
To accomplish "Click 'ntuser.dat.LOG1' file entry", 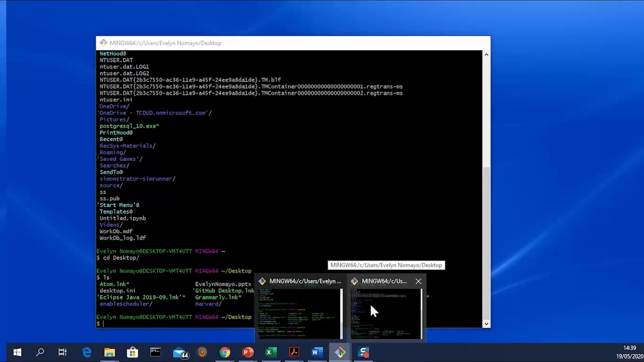I will [x=124, y=66].
